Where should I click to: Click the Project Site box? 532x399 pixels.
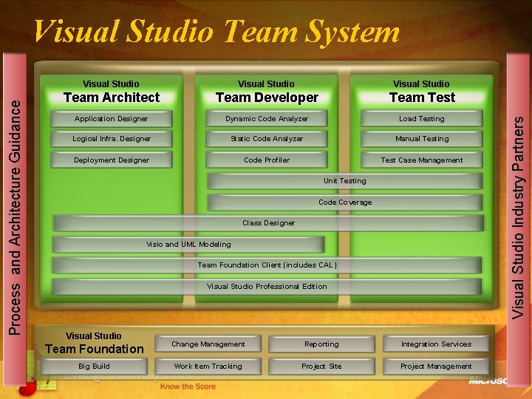(321, 366)
